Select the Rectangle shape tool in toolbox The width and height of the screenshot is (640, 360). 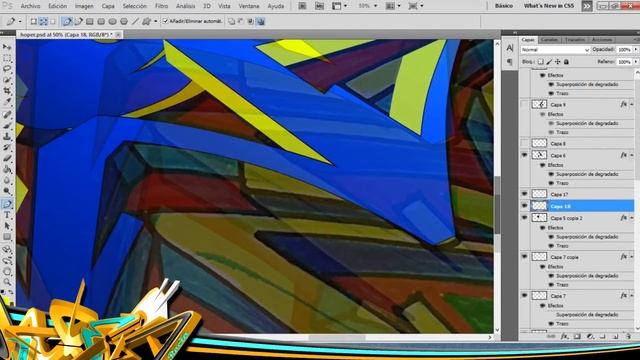click(x=7, y=237)
